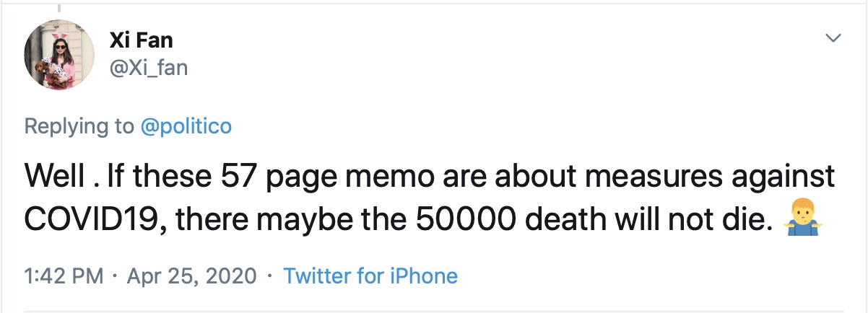Visit the @politico mention link
This screenshot has width=868, height=313.
tap(186, 126)
